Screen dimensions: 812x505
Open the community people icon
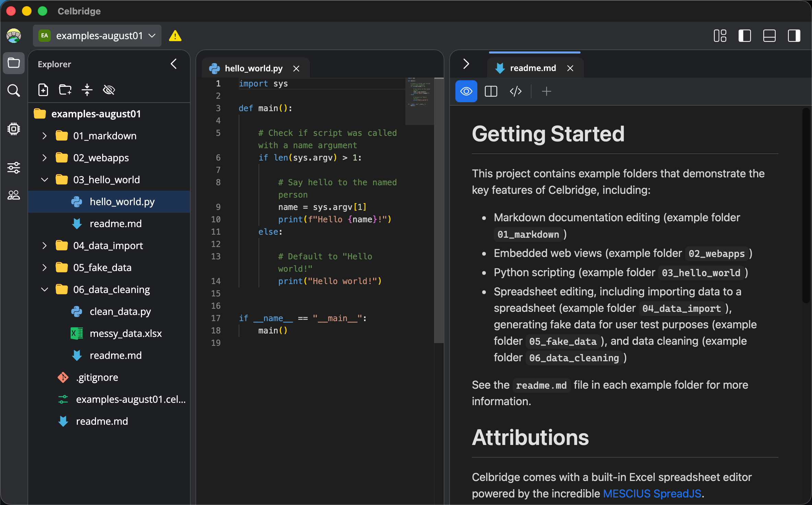click(14, 195)
